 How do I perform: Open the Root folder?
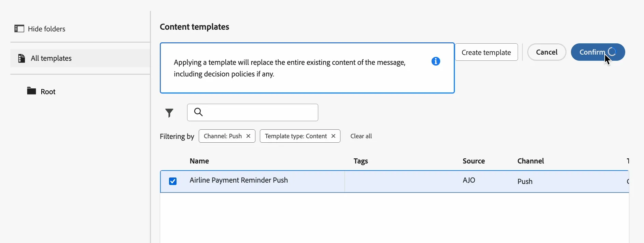(41, 91)
